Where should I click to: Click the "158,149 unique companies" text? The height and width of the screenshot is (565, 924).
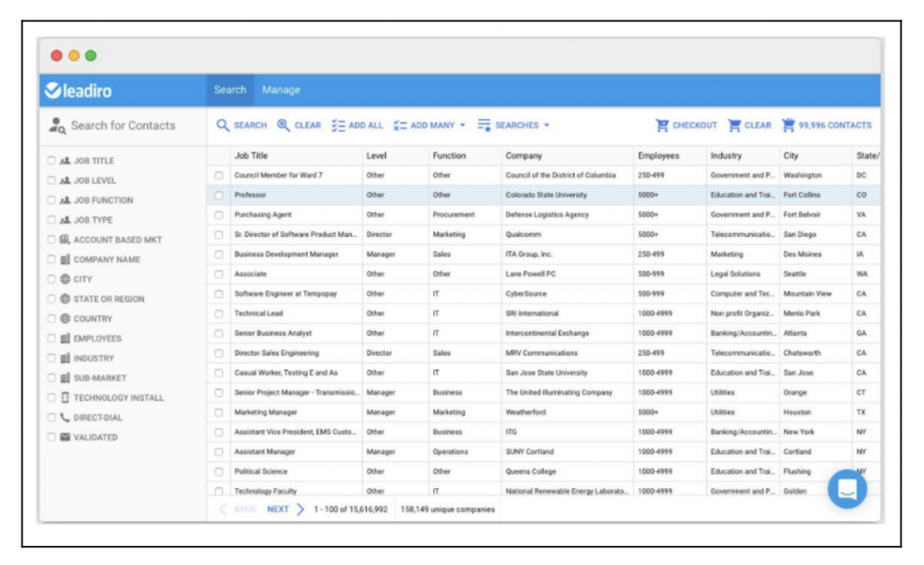448,509
